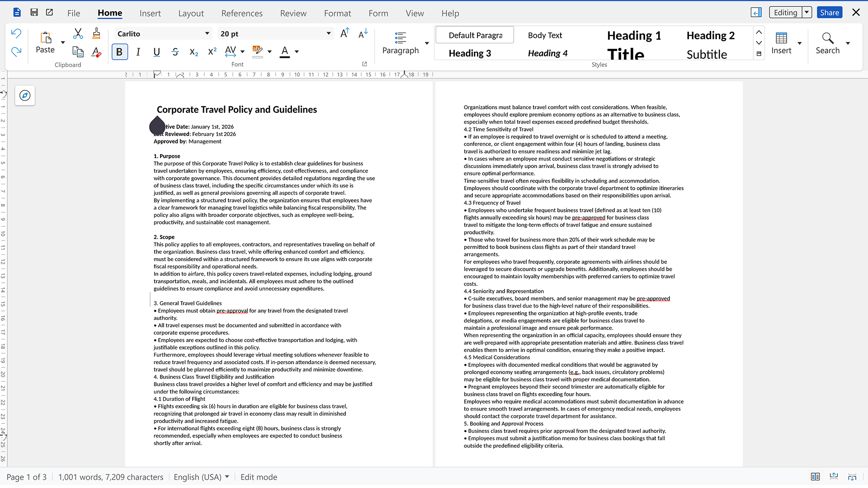Toggle Bold formatting
868x488 pixels.
point(119,52)
